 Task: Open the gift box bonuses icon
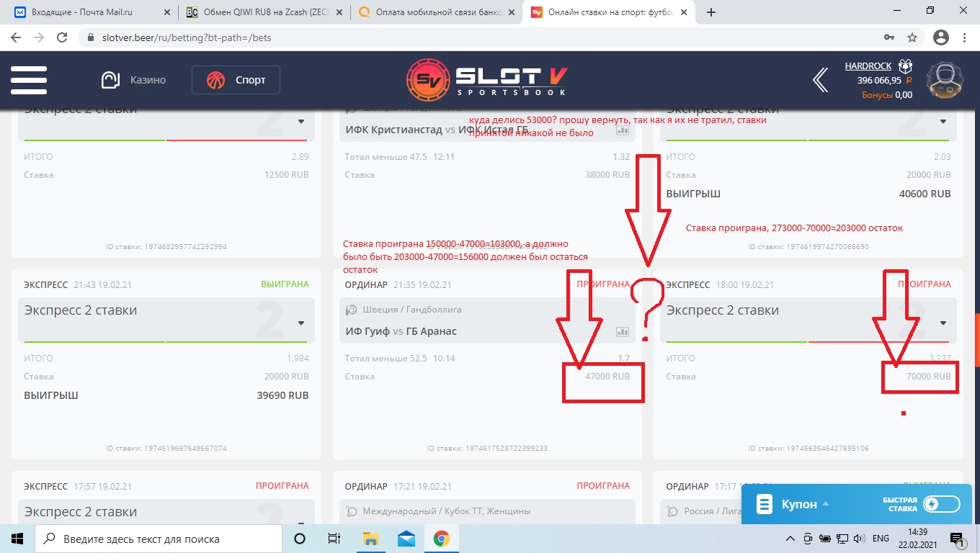pyautogui.click(x=905, y=66)
